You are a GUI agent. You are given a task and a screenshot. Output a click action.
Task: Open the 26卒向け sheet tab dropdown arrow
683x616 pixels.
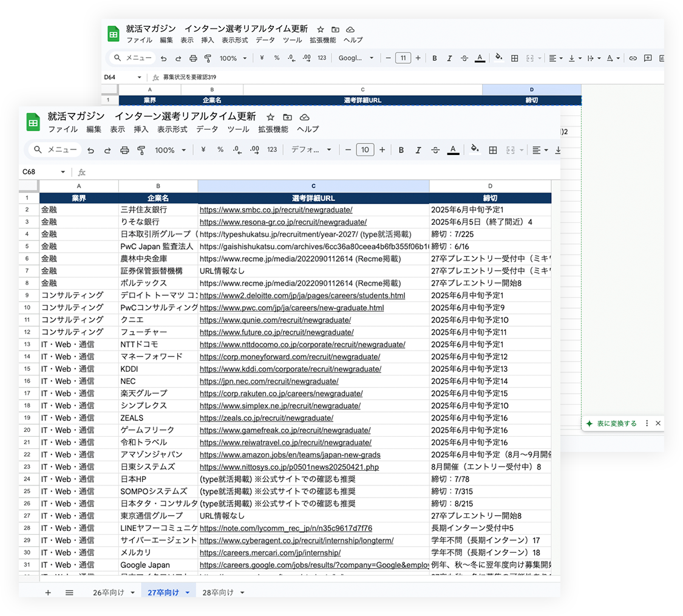coord(132,592)
